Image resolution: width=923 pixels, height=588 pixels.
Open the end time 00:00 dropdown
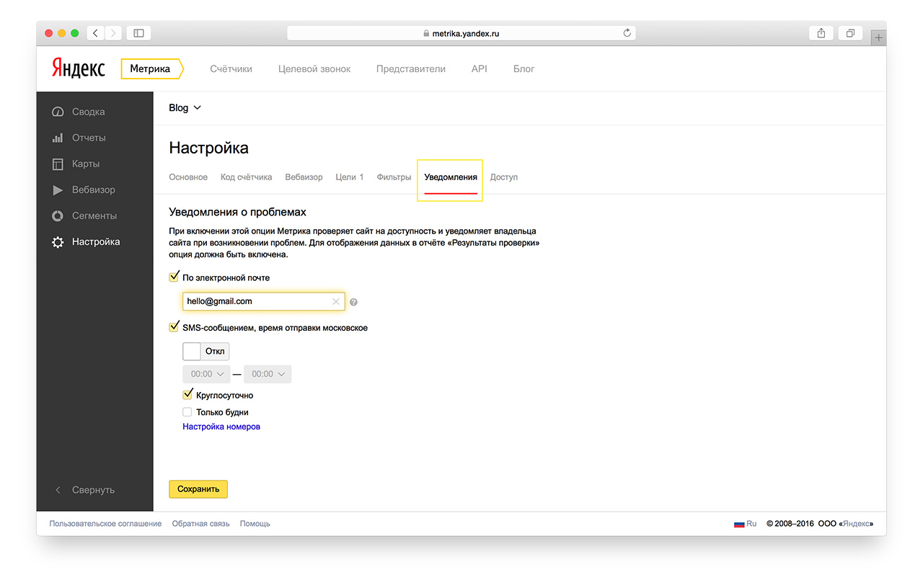[268, 374]
